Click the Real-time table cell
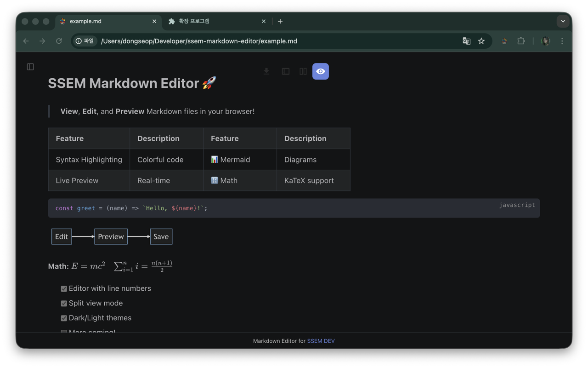Screen dimensions: 588x368 click(x=166, y=180)
